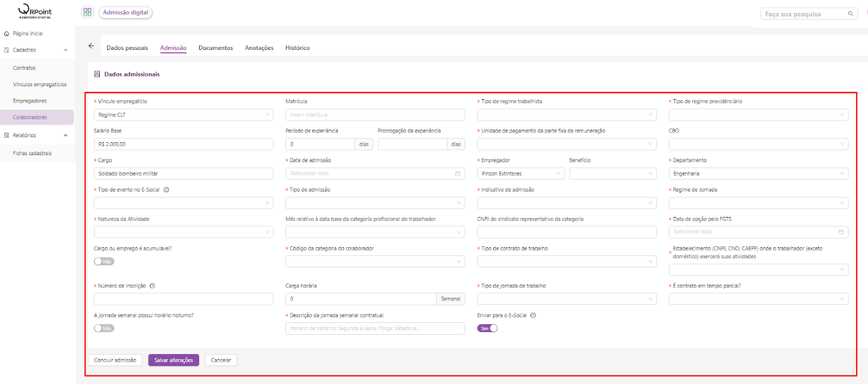
Task: Collapse the Cadastros sidebar section
Action: (x=66, y=50)
